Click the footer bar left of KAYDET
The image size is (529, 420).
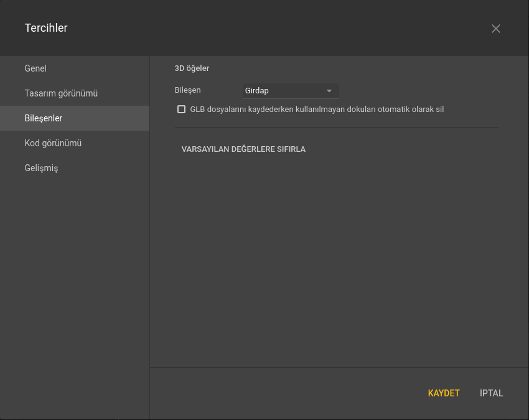pyautogui.click(x=280, y=393)
